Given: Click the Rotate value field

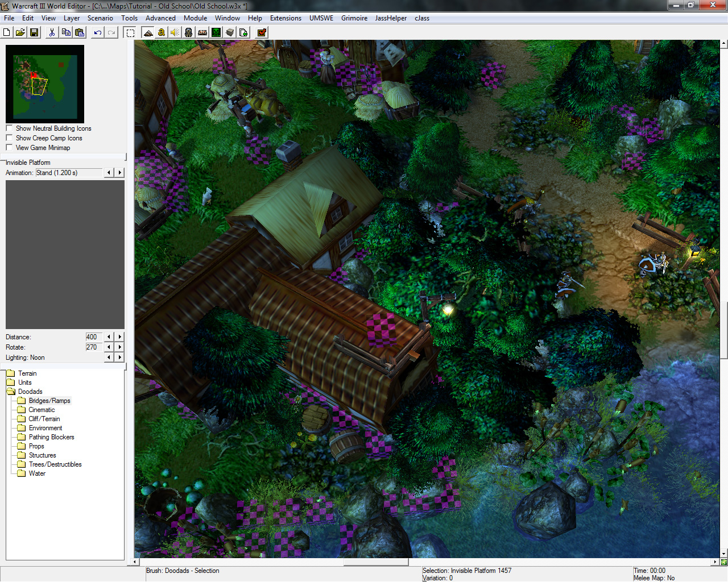Looking at the screenshot, I should [x=94, y=347].
